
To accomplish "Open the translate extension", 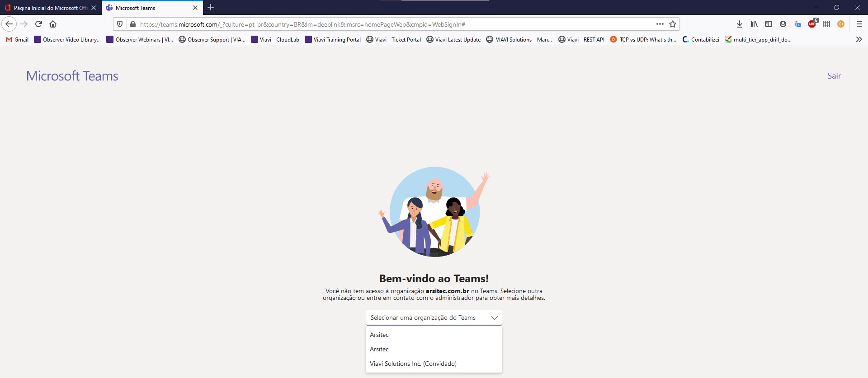I will pos(797,24).
